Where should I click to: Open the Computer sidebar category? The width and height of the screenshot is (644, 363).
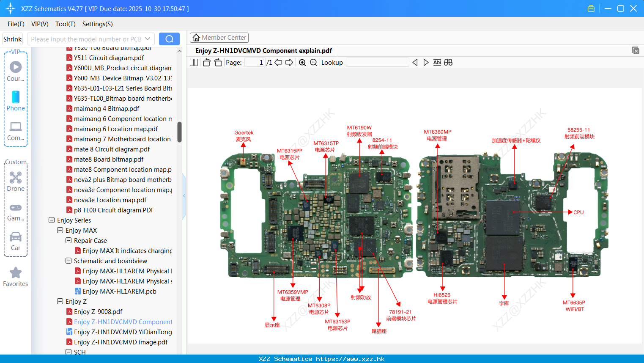pos(16,131)
